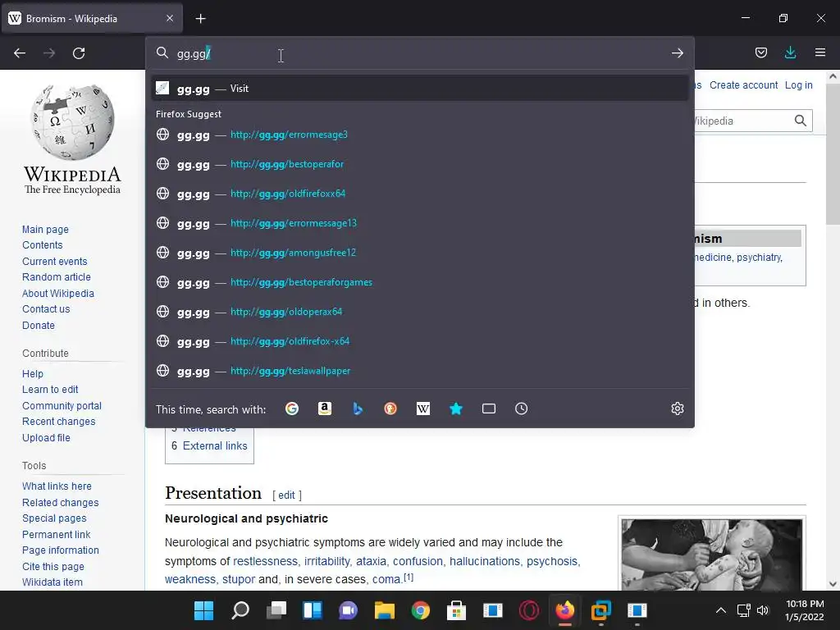
Task: Open What links here tool
Action: [x=57, y=486]
